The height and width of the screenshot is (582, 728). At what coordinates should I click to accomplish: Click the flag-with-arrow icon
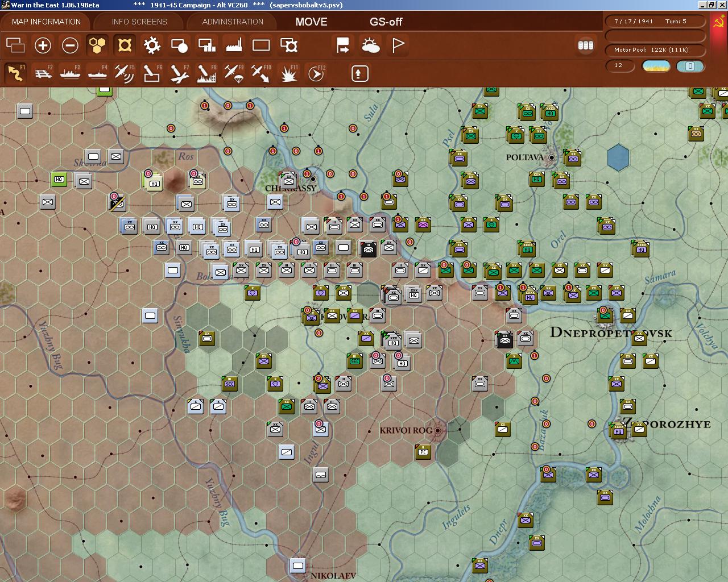[x=343, y=45]
